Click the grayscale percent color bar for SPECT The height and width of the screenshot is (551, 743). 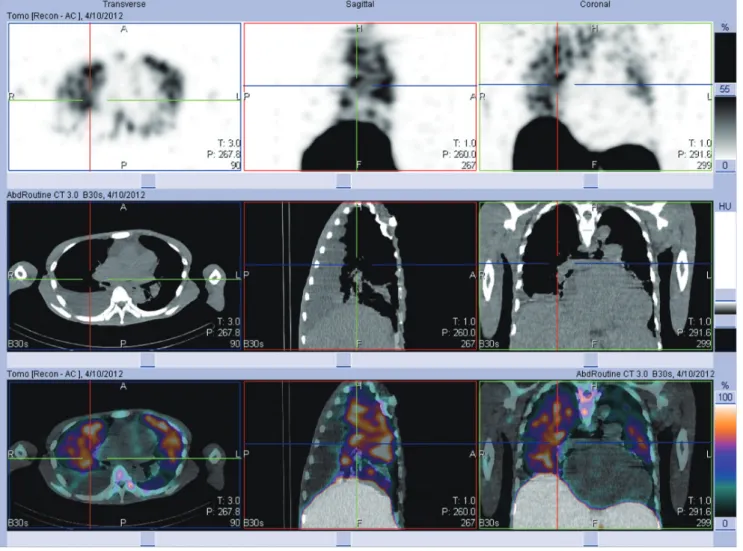pyautogui.click(x=725, y=97)
